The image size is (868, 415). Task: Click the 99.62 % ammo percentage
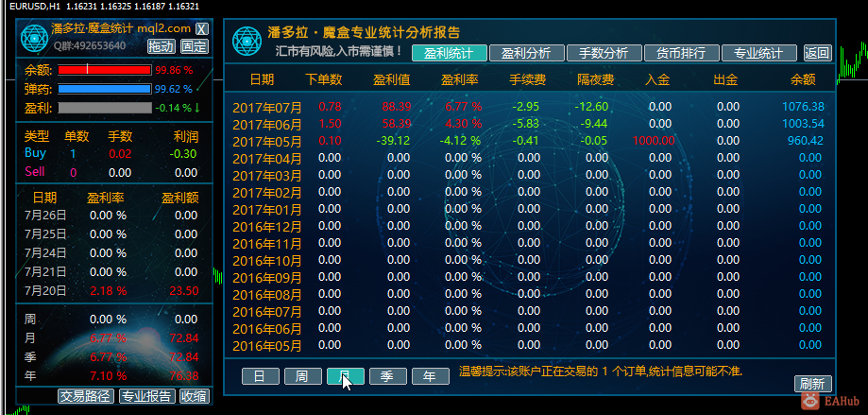click(x=174, y=89)
